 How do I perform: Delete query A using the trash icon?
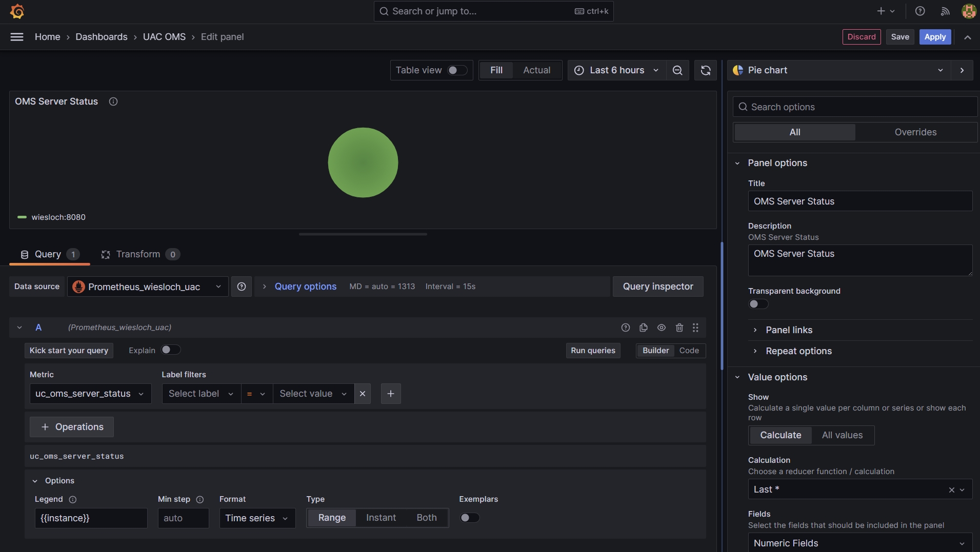click(679, 328)
